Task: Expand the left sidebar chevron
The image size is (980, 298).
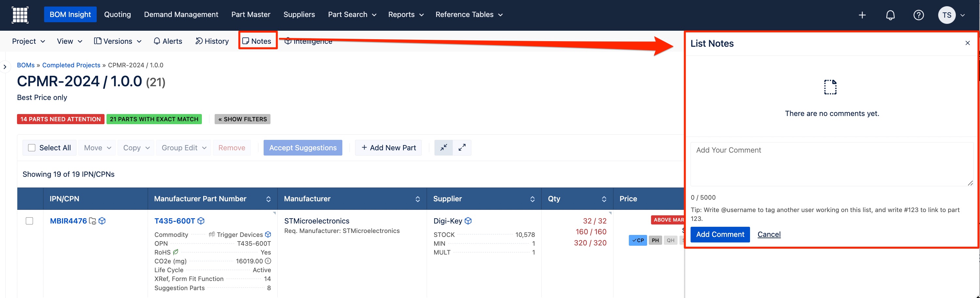Action: tap(5, 67)
